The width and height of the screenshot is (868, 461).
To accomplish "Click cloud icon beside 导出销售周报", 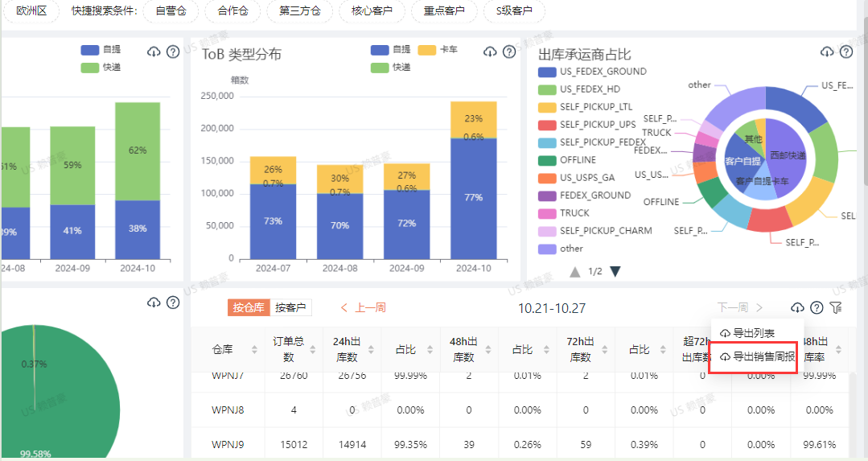I will point(725,357).
